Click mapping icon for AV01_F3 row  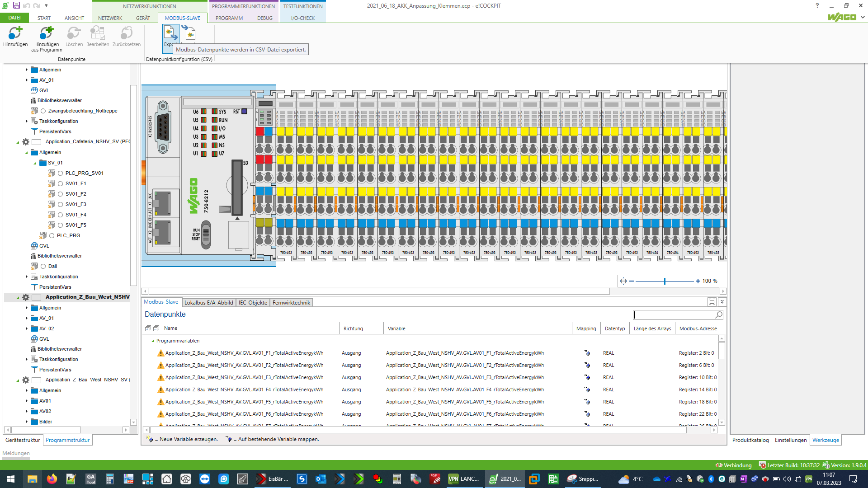point(587,377)
